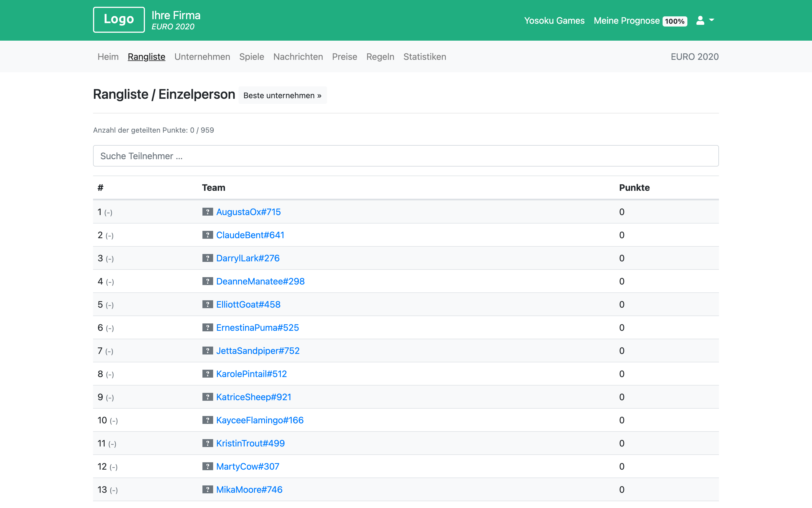Click the Team column header

(213, 187)
